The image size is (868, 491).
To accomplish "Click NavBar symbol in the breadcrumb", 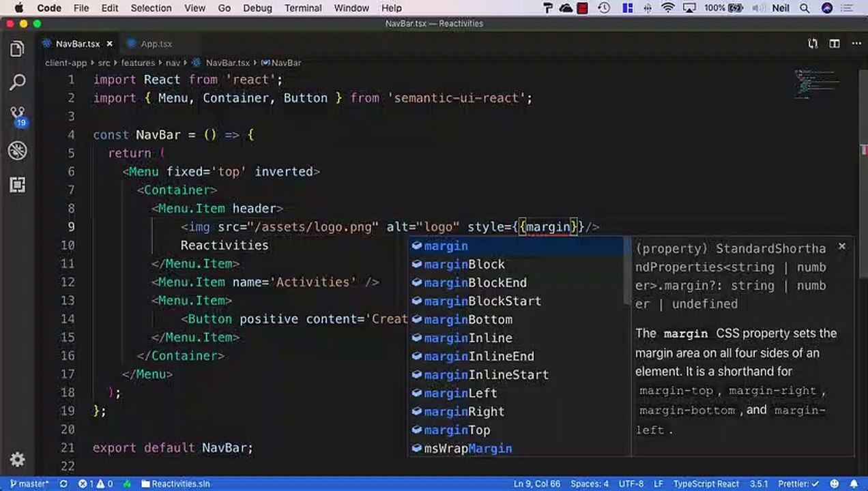I will (281, 63).
